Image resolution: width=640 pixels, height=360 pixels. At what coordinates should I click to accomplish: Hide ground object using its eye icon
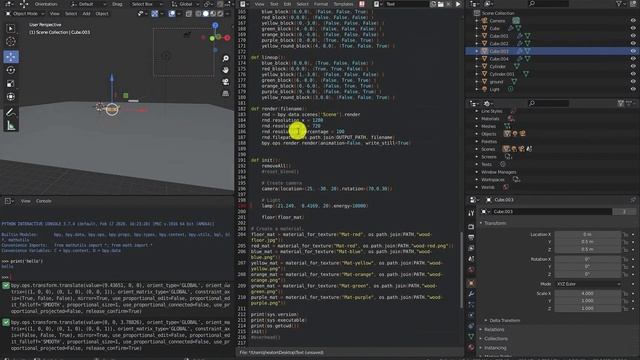pyautogui.click(x=633, y=82)
